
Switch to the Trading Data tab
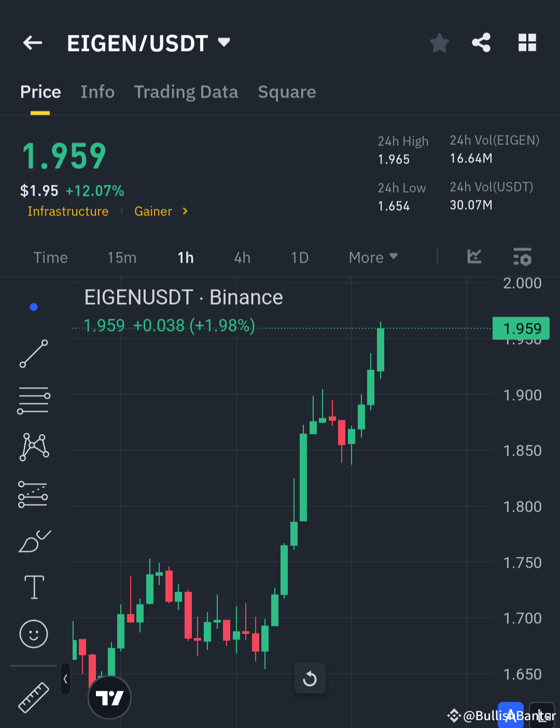pyautogui.click(x=186, y=92)
